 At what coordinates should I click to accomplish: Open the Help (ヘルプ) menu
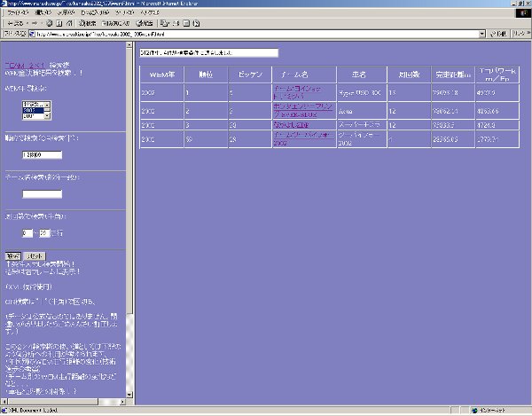coord(150,12)
